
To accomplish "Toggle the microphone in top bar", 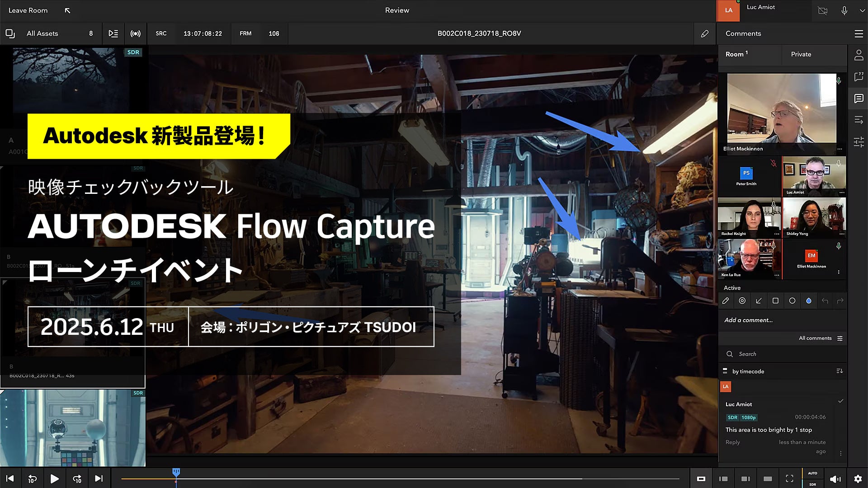I will coord(844,10).
